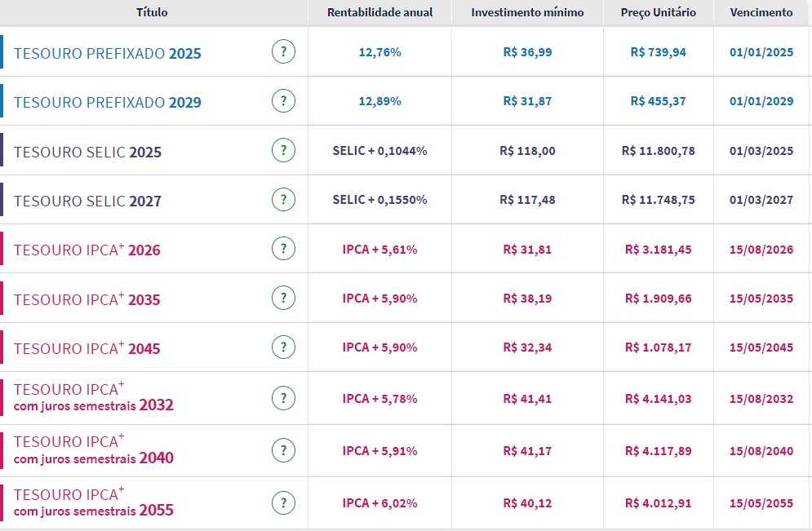This screenshot has height=531, width=812.
Task: Click Tesouro IPCA+ com juros semestrais 2055
Action: pyautogui.click(x=94, y=503)
